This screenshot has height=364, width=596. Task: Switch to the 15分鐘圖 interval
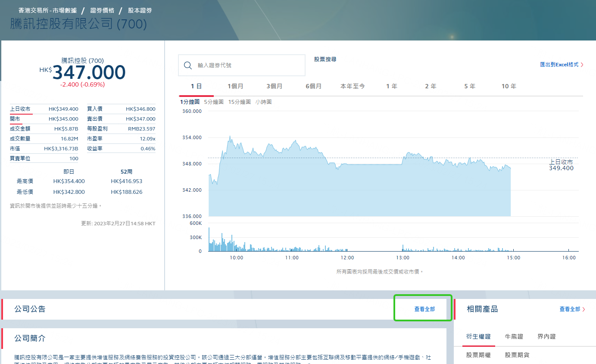click(x=240, y=102)
